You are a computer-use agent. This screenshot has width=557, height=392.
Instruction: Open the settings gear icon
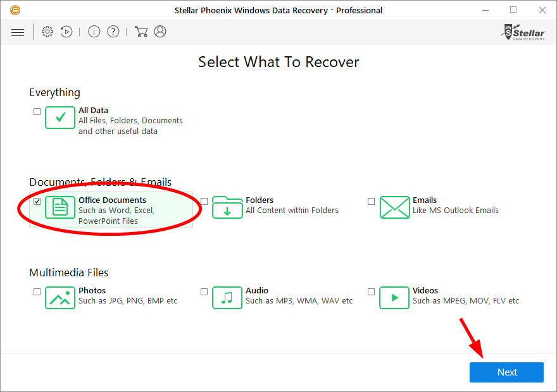coord(47,32)
